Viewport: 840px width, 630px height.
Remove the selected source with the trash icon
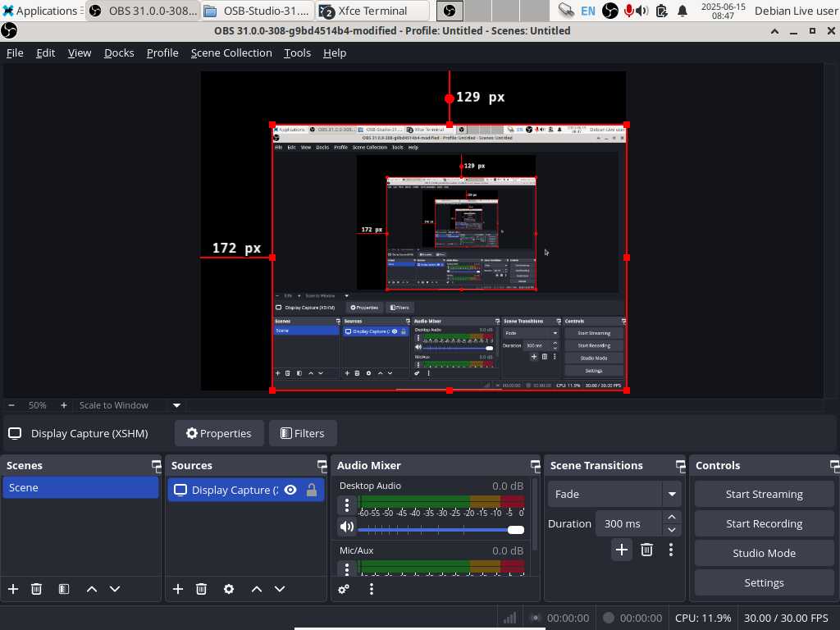click(x=201, y=589)
